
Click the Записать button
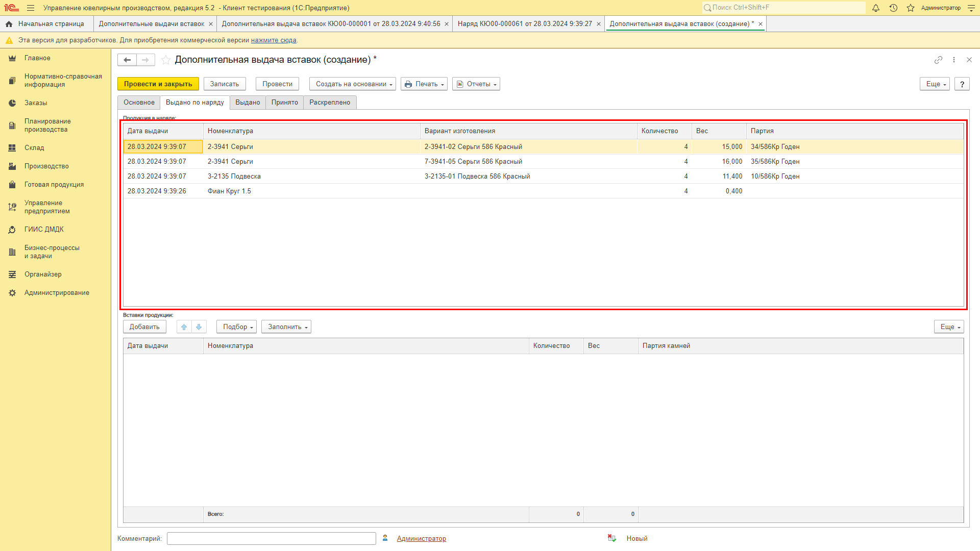click(225, 84)
